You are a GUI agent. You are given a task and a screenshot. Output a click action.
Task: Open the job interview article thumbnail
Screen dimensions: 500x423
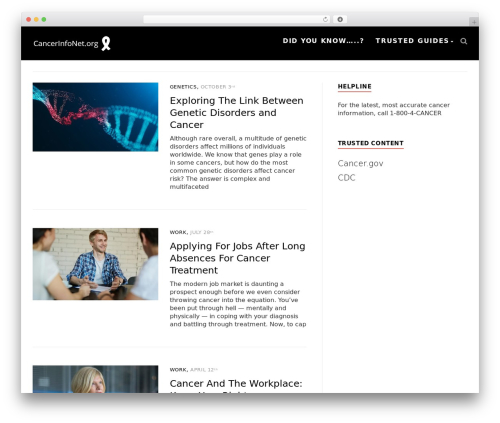pyautogui.click(x=95, y=264)
